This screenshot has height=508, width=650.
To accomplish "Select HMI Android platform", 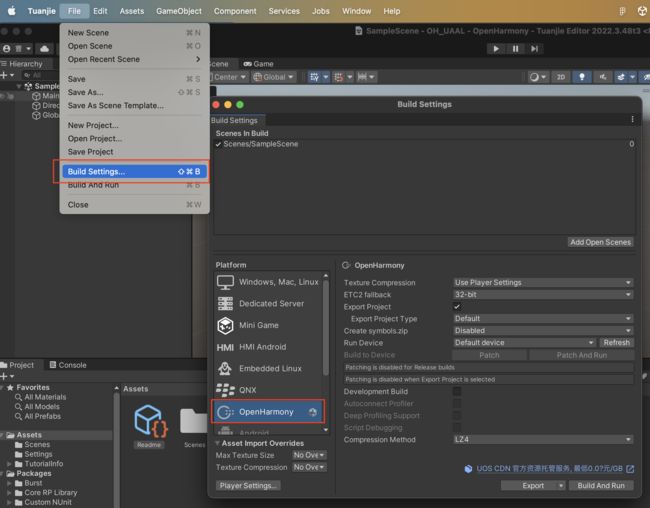I will click(x=268, y=347).
